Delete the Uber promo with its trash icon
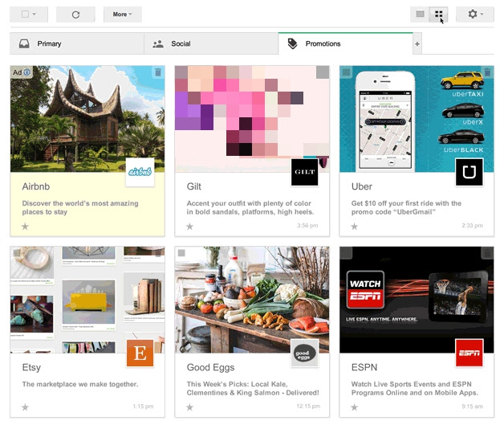 pyautogui.click(x=487, y=72)
